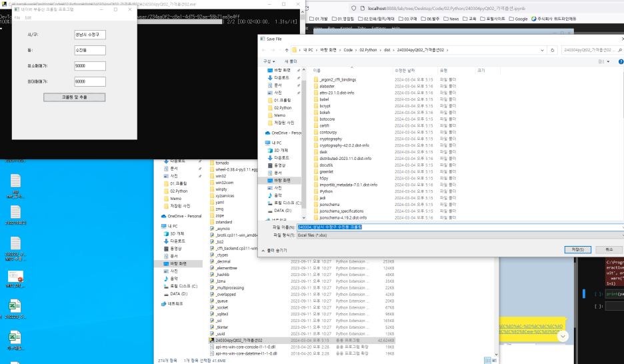Collapse folders with 폴더 숨기기

pos(274,251)
